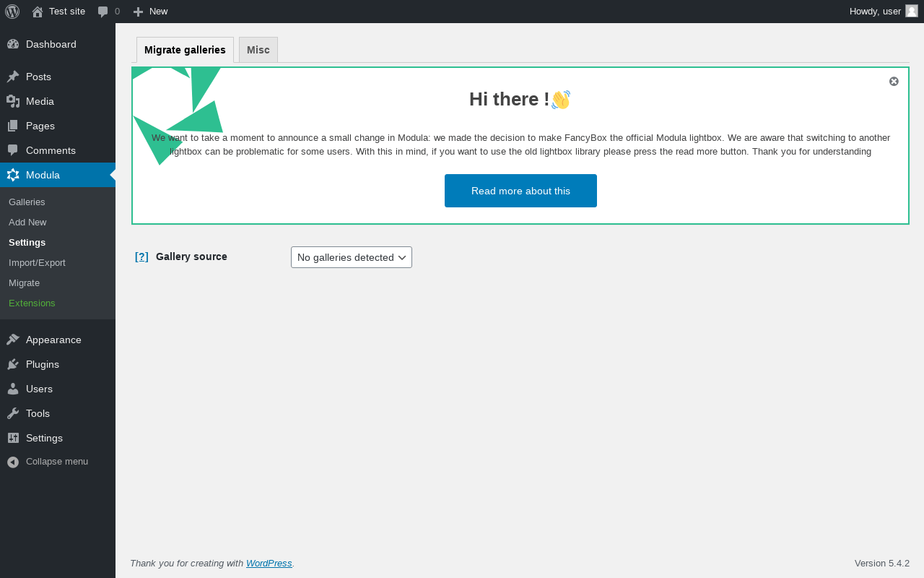The image size is (924, 578).
Task: Open the WordPress logo menu
Action: click(12, 12)
